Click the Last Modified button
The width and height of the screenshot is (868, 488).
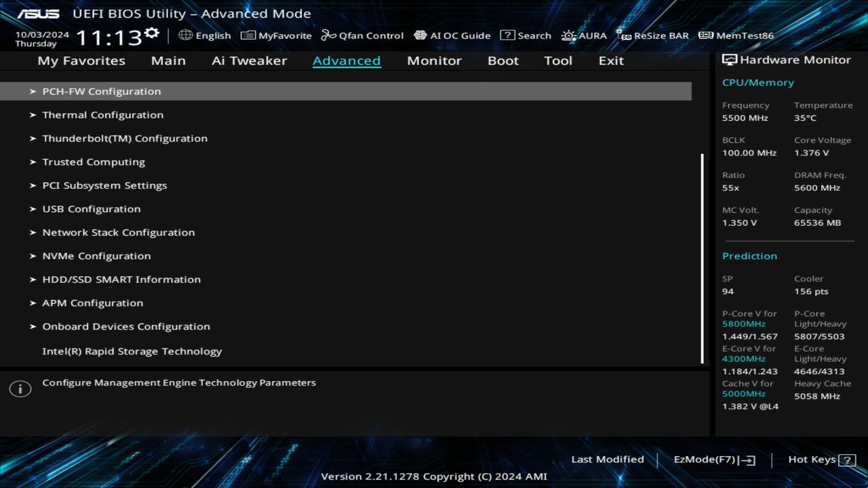608,459
